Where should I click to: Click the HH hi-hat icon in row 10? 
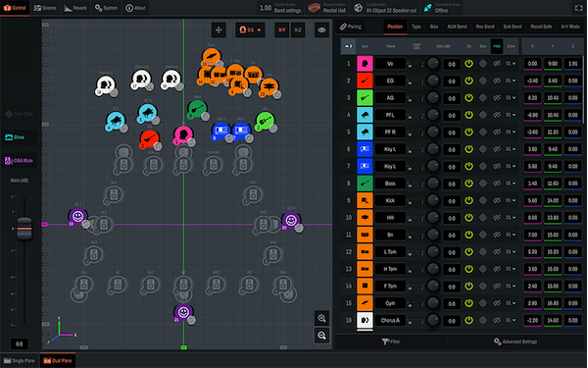click(x=365, y=218)
